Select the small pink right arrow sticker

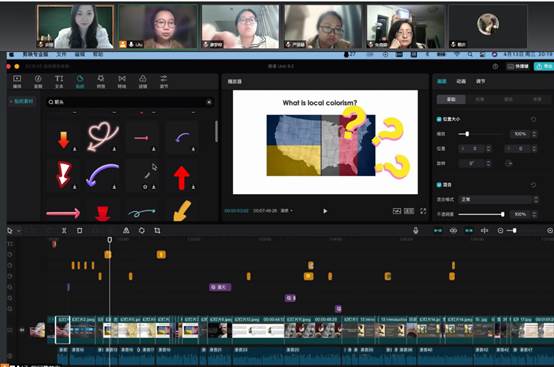click(x=141, y=138)
